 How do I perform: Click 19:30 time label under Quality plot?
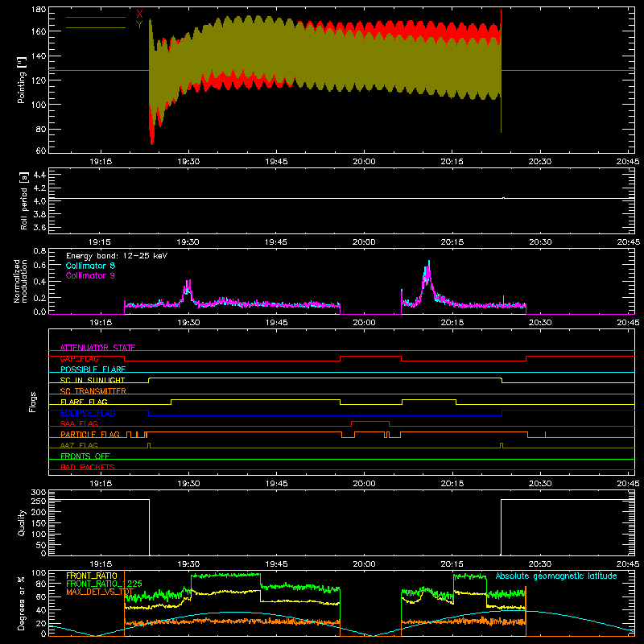click(x=188, y=564)
